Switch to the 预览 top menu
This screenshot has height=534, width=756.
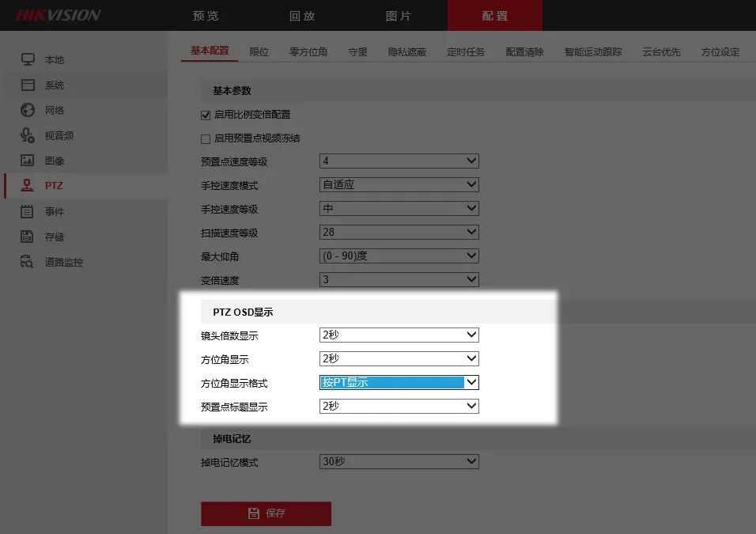point(206,16)
